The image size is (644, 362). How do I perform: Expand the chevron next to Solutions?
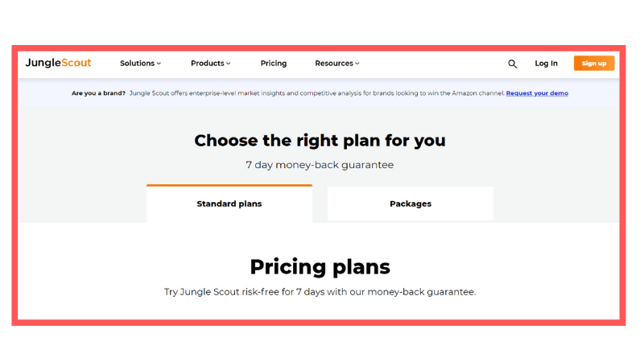tap(159, 64)
